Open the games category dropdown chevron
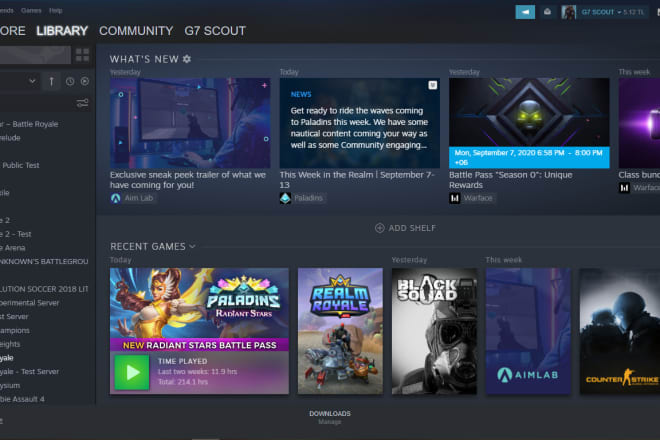The image size is (660, 440). (x=32, y=81)
